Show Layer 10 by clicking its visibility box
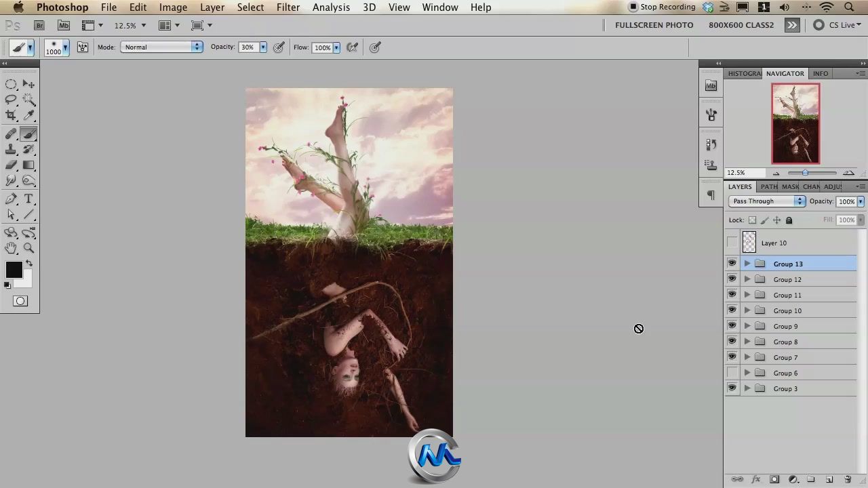868x488 pixels. coord(732,243)
